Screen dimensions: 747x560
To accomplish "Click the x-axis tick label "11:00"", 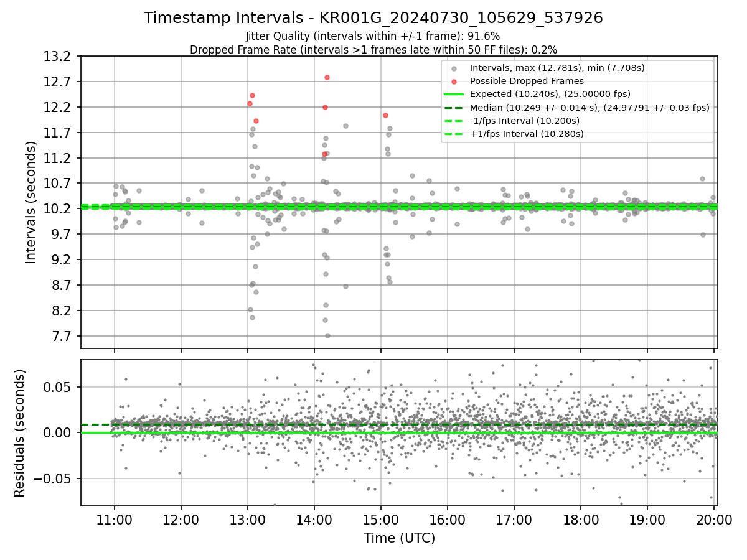I will click(115, 520).
